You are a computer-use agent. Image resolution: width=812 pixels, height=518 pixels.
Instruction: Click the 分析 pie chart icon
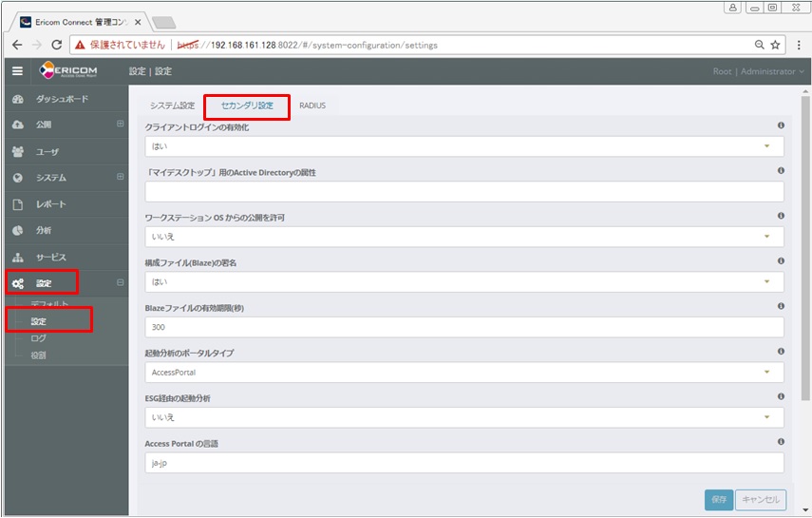point(17,231)
